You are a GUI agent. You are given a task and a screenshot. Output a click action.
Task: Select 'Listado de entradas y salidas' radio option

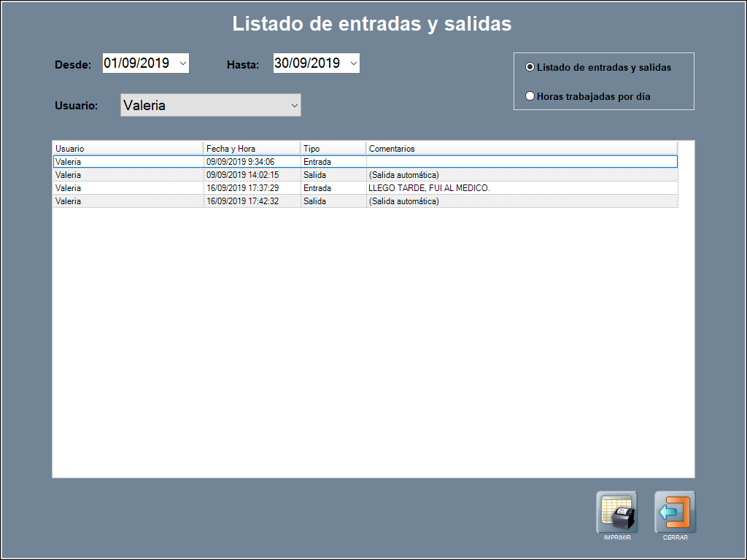pyautogui.click(x=530, y=67)
